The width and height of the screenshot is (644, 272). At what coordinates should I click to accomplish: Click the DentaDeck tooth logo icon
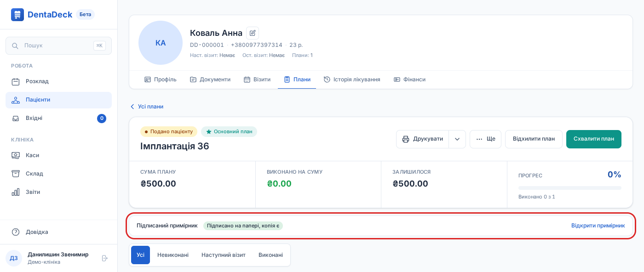[x=17, y=15]
